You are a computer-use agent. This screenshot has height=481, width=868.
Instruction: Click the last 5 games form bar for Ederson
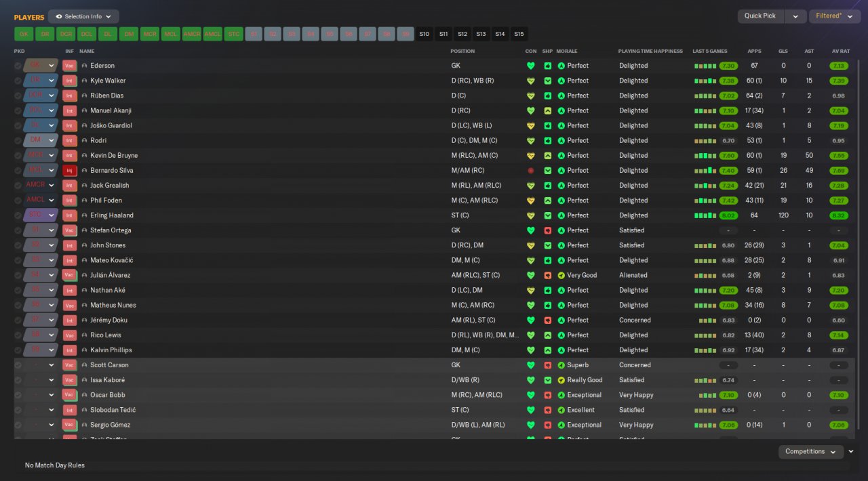705,66
